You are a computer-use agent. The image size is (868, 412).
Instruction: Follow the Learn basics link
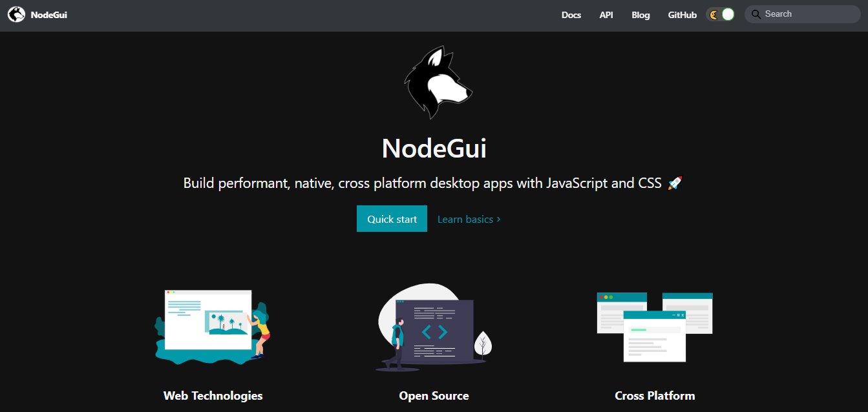(x=469, y=220)
